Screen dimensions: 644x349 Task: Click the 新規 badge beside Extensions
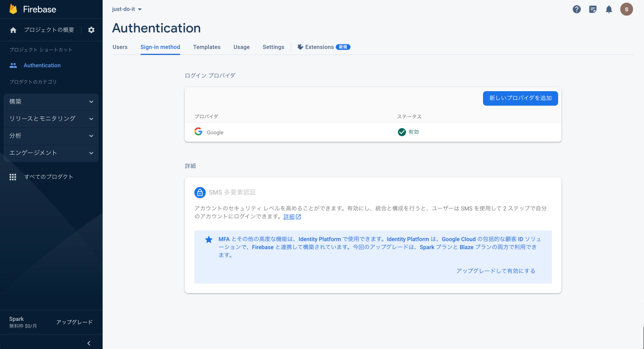pyautogui.click(x=343, y=47)
